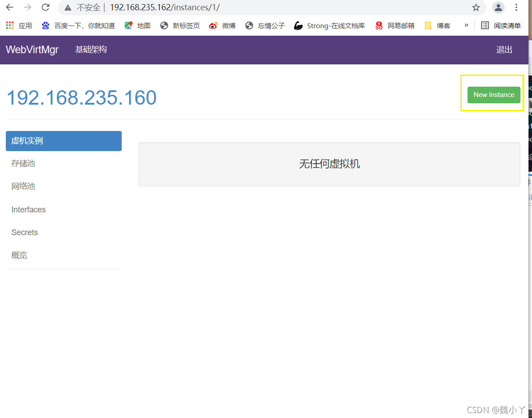Image resolution: width=532 pixels, height=418 pixels.
Task: Bookmark this page with the star icon
Action: click(x=476, y=8)
